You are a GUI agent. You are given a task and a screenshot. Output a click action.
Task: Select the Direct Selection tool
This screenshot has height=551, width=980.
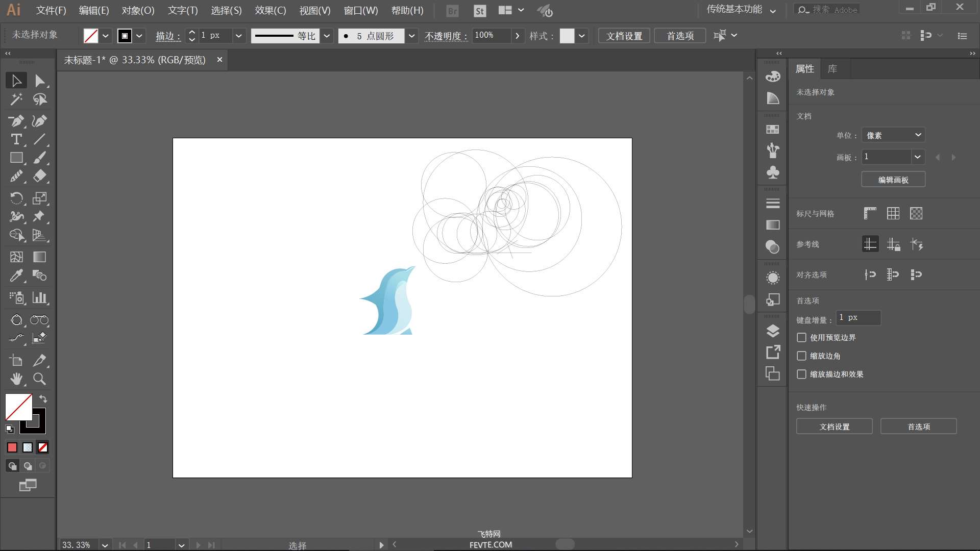[39, 81]
